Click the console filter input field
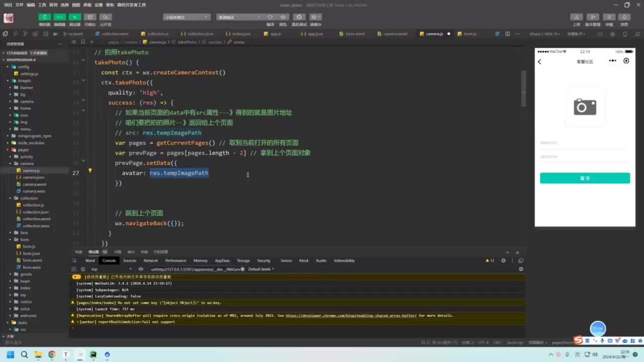Image resolution: width=644 pixels, height=362 pixels. (x=197, y=269)
